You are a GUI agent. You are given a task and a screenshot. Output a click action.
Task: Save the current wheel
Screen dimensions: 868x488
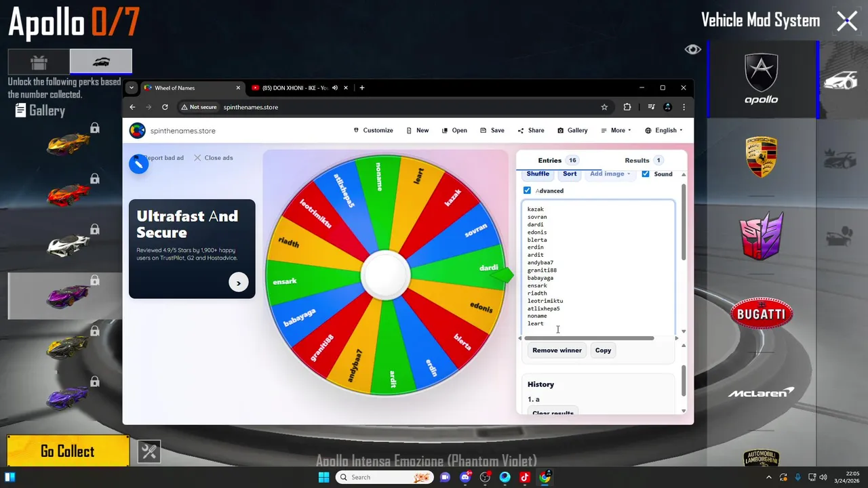click(x=492, y=130)
